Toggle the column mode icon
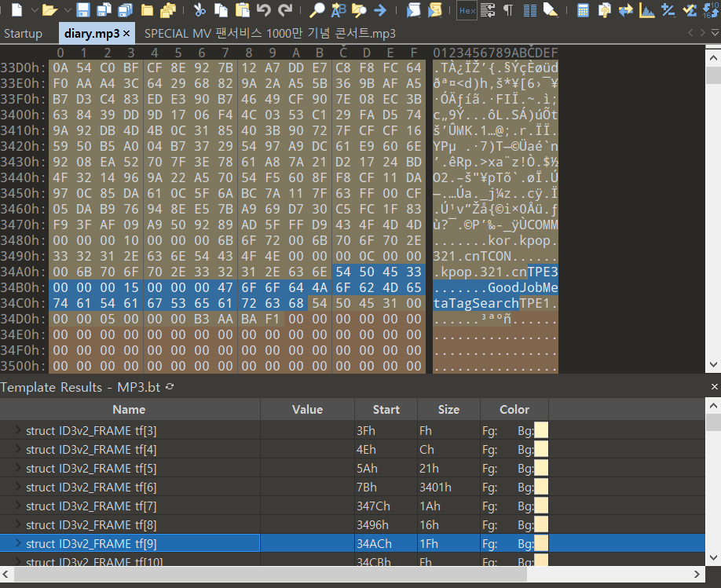Image resolution: width=721 pixels, height=588 pixels. point(529,9)
